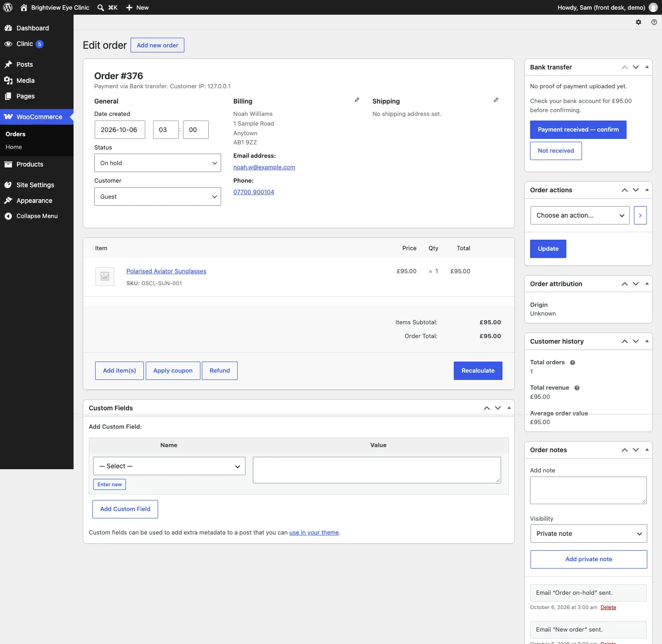Click the Site Settings icon in sidebar
This screenshot has height=644, width=662.
click(8, 185)
